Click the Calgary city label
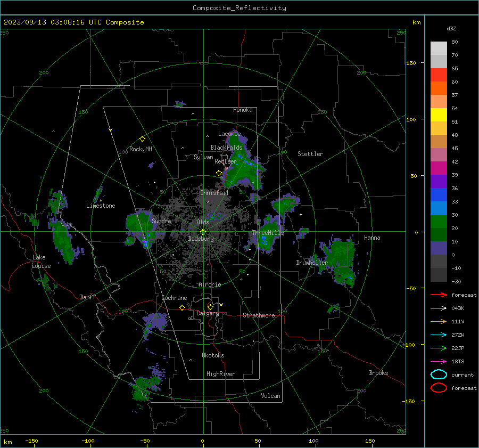479x448 pixels. 208,313
